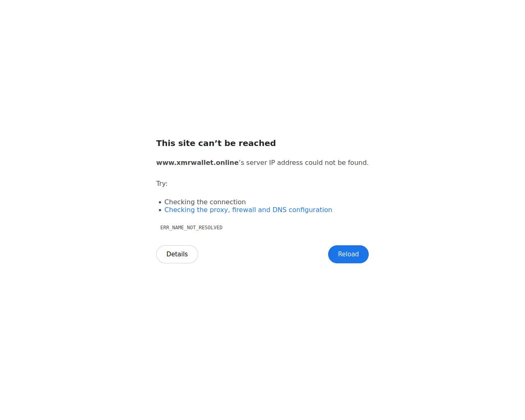Click the bullet before "Checking the connection"
Screen dimensions: 525x420
160,202
